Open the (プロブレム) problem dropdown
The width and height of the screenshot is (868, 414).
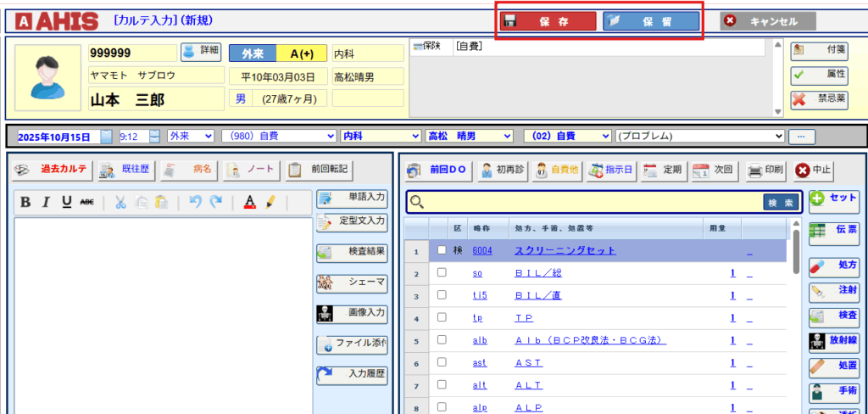pos(699,136)
